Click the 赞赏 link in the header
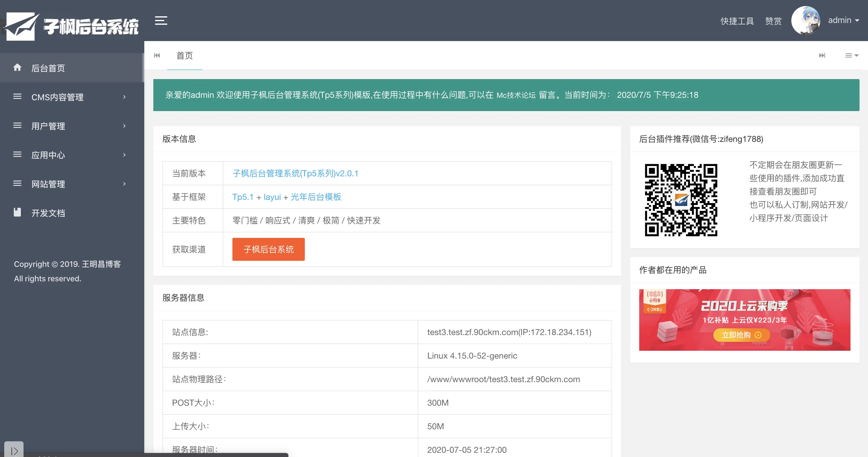The height and width of the screenshot is (457, 868). [x=773, y=21]
